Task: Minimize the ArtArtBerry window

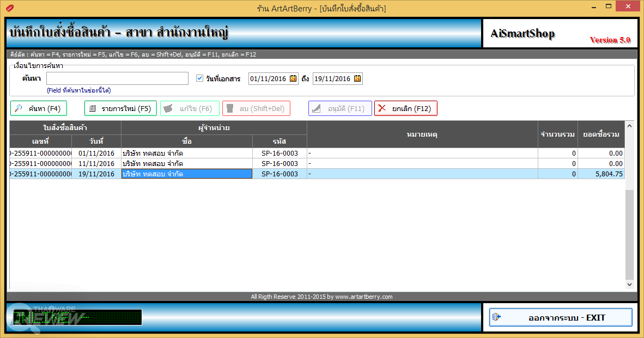Action: click(594, 7)
